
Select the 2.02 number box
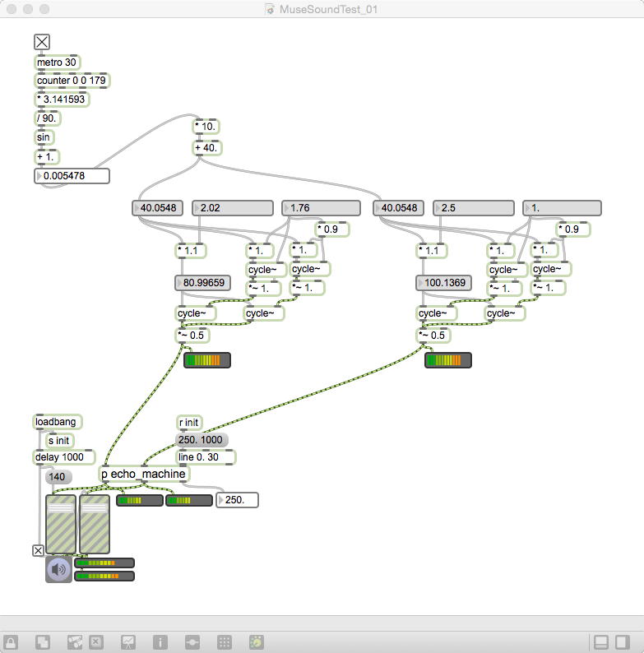pos(233,208)
